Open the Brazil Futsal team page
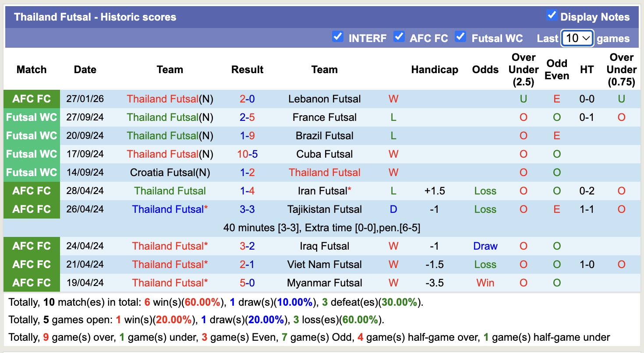This screenshot has width=644, height=353. point(324,136)
